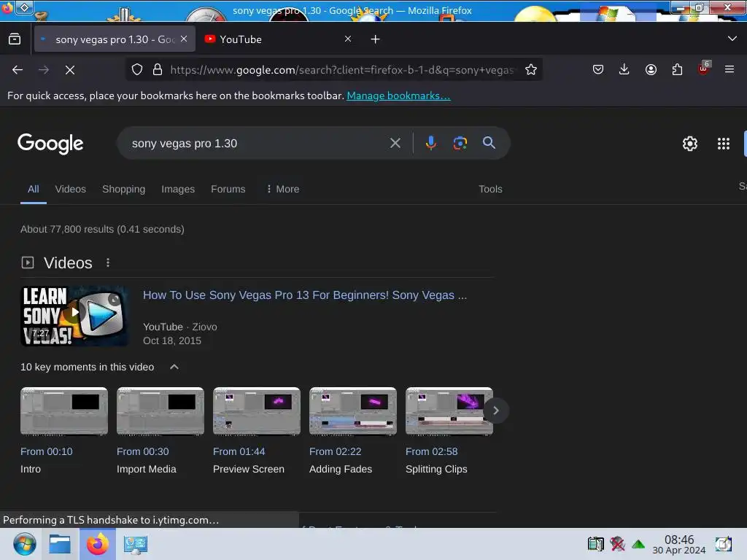
Task: Open file manager from taskbar
Action: (x=60, y=544)
